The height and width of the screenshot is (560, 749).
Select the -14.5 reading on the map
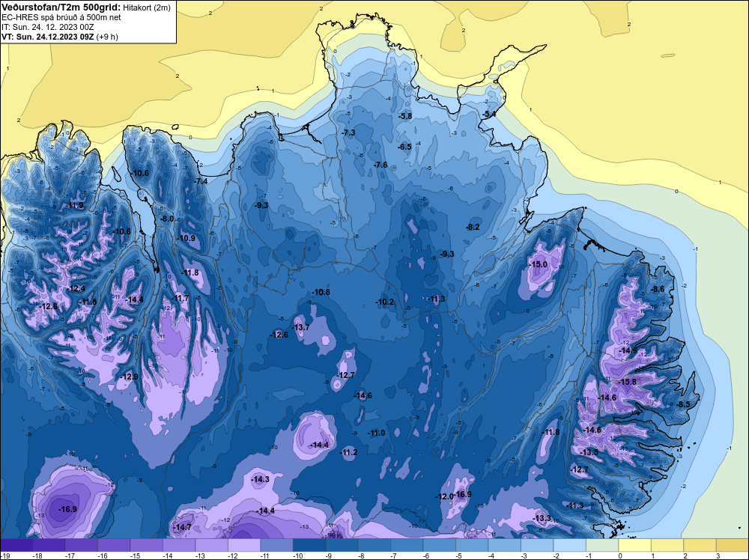pos(628,350)
